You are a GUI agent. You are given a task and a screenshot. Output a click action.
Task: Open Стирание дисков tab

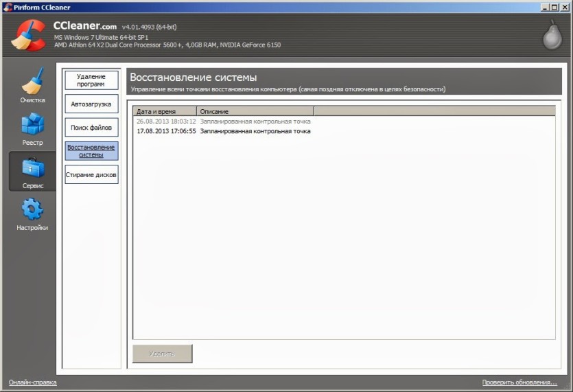point(91,174)
